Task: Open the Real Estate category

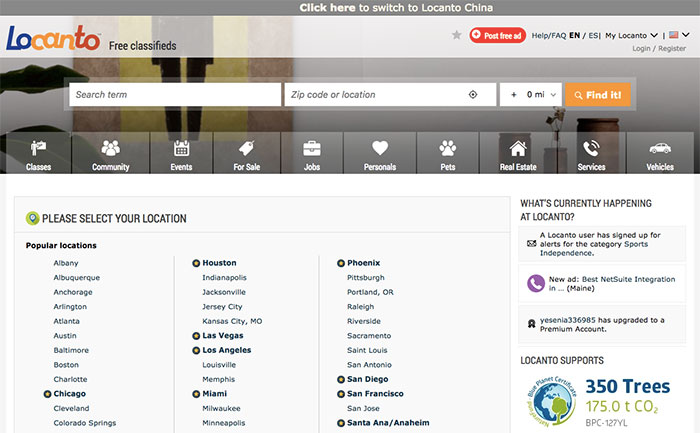Action: pyautogui.click(x=518, y=153)
